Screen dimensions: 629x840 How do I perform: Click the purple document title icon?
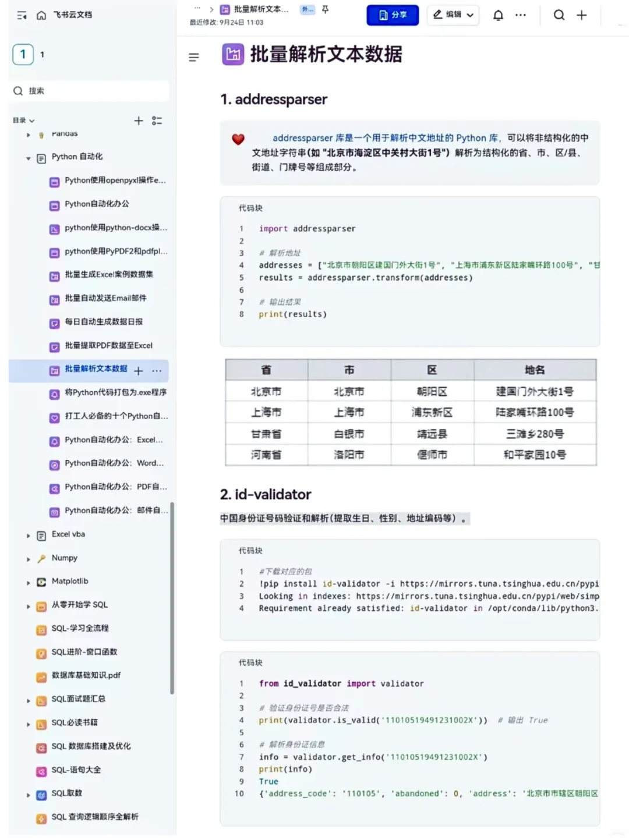[233, 55]
